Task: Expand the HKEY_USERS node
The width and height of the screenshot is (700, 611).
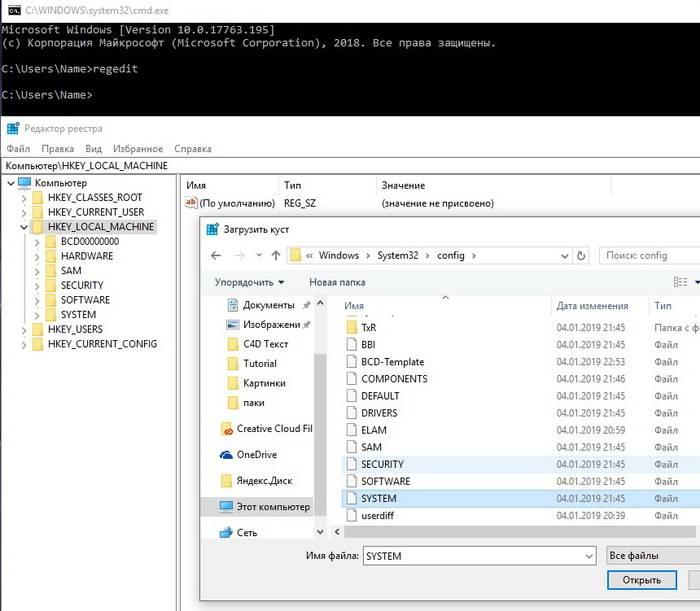Action: 24,330
